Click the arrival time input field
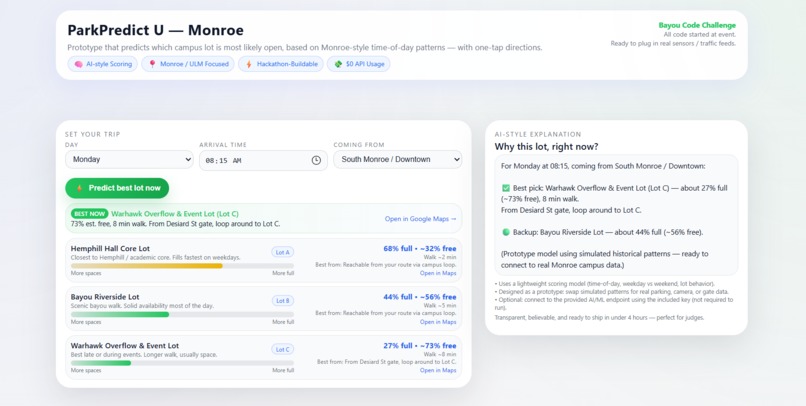Screen dimensions: 806x406 click(x=263, y=160)
